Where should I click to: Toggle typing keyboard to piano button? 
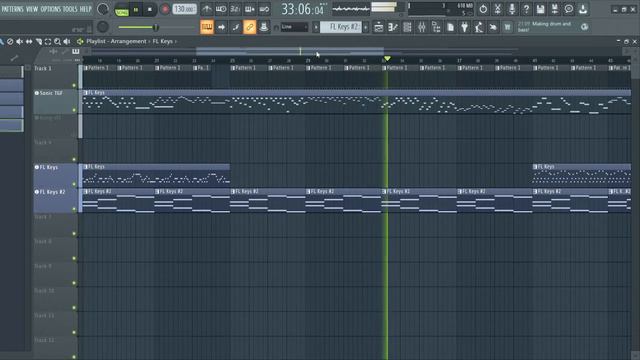tap(207, 27)
